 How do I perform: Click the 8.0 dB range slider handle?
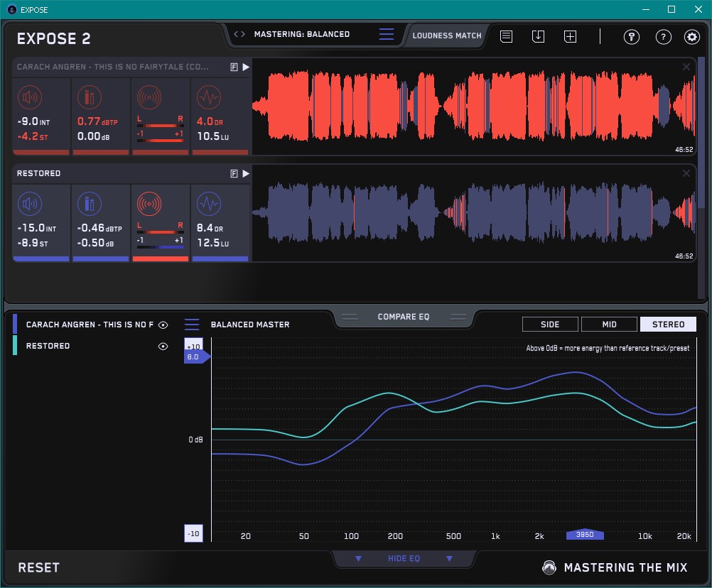pyautogui.click(x=196, y=356)
